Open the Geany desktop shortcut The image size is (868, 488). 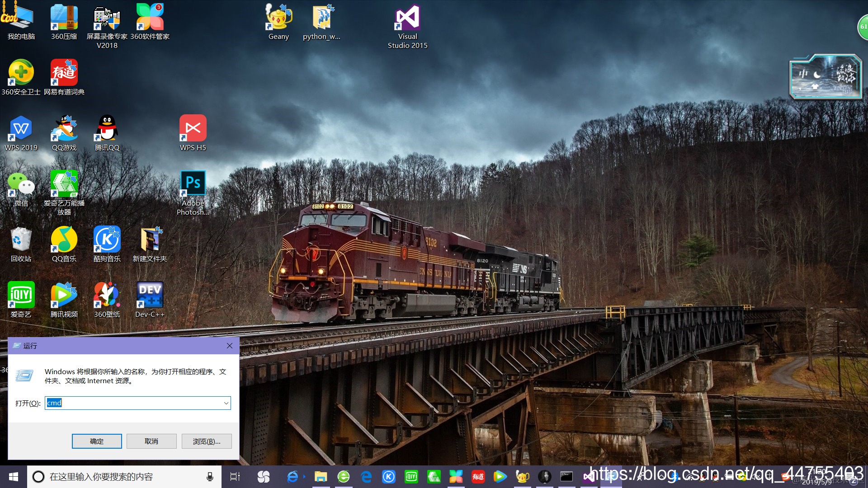point(278,18)
